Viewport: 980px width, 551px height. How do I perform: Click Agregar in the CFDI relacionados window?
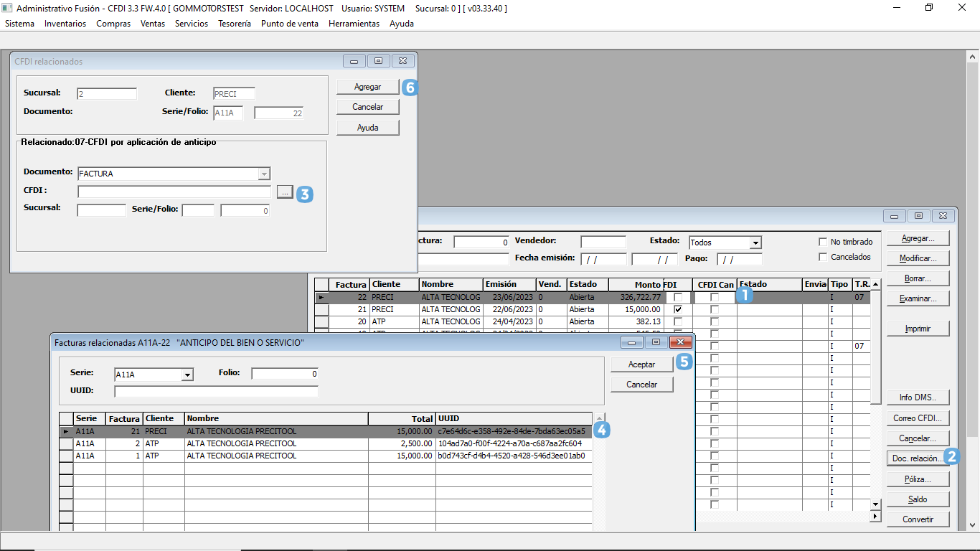click(367, 87)
